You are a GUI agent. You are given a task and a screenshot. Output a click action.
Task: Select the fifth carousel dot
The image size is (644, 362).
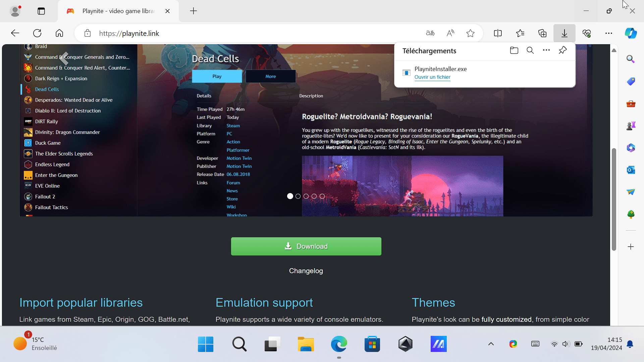322,196
